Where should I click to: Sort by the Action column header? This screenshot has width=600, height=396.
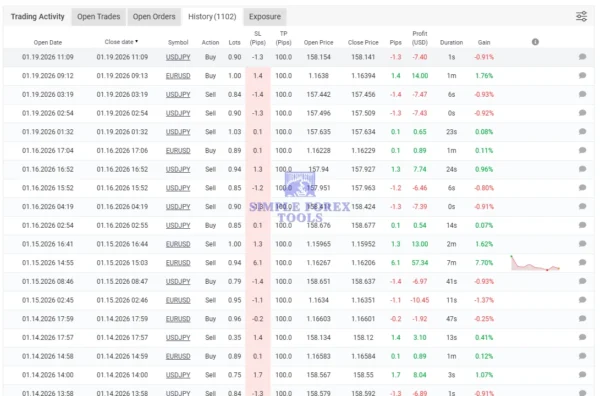click(x=210, y=42)
